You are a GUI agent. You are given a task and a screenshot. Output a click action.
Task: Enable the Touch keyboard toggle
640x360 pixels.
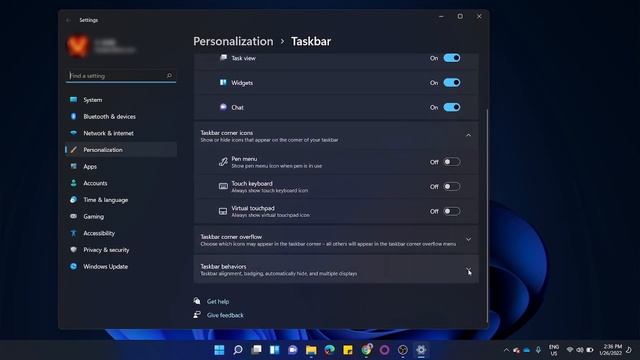451,187
